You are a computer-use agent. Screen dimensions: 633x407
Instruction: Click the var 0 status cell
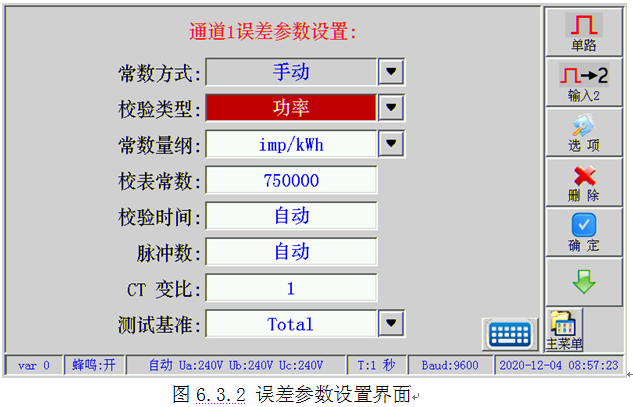click(34, 365)
